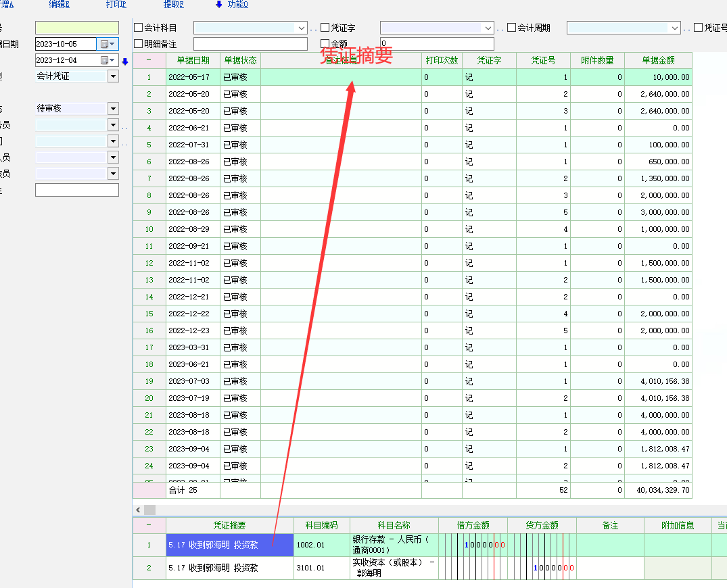Sort by 单据金额 column header
Image resolution: width=727 pixels, height=588 pixels.
[x=657, y=60]
